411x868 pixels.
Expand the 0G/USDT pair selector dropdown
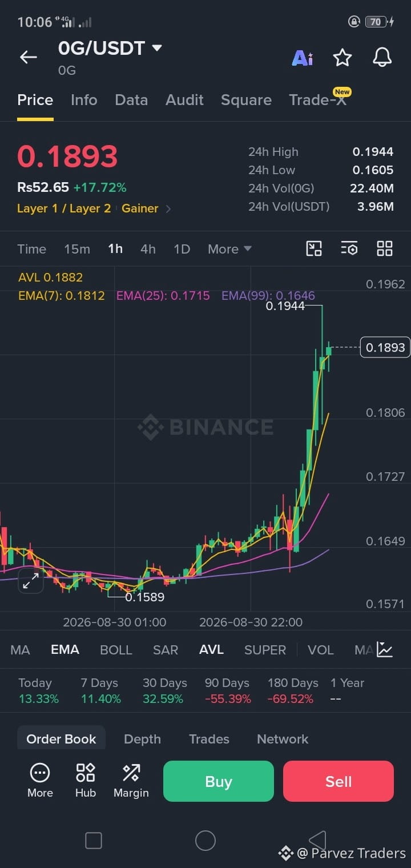pyautogui.click(x=157, y=49)
